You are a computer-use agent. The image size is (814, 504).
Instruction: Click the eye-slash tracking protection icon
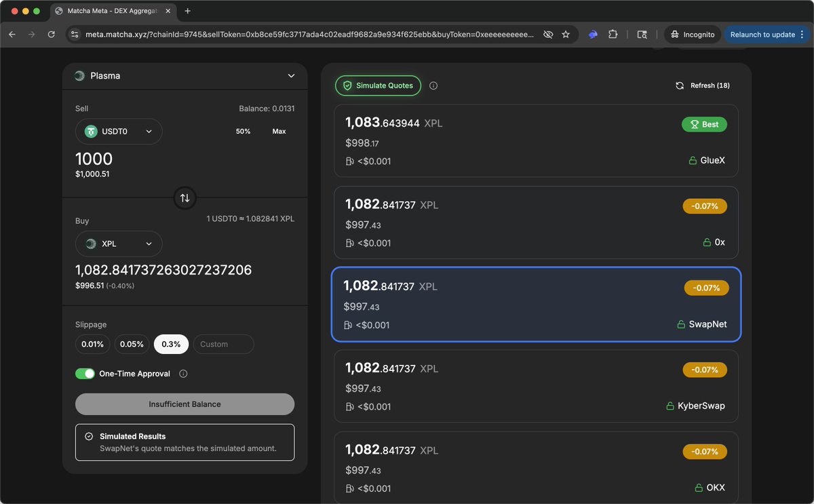click(x=548, y=35)
